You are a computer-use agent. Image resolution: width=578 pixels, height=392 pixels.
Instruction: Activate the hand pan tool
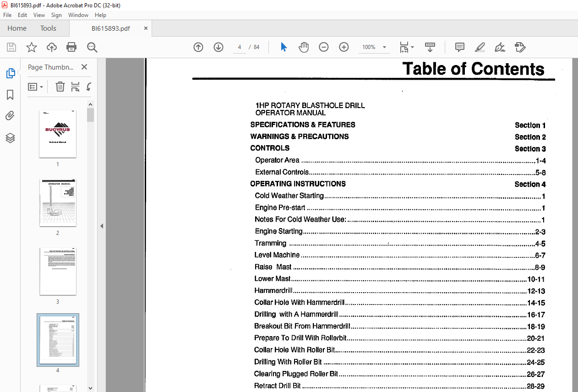pyautogui.click(x=304, y=47)
